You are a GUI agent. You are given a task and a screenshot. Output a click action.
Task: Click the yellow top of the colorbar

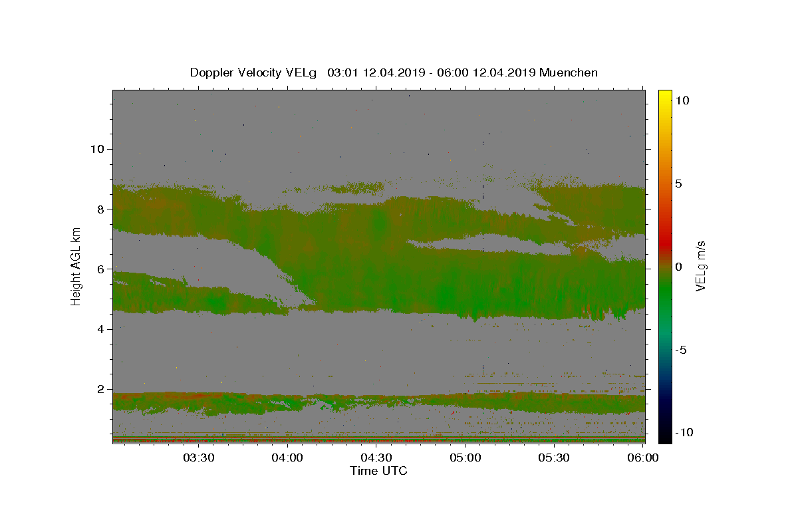(x=665, y=96)
